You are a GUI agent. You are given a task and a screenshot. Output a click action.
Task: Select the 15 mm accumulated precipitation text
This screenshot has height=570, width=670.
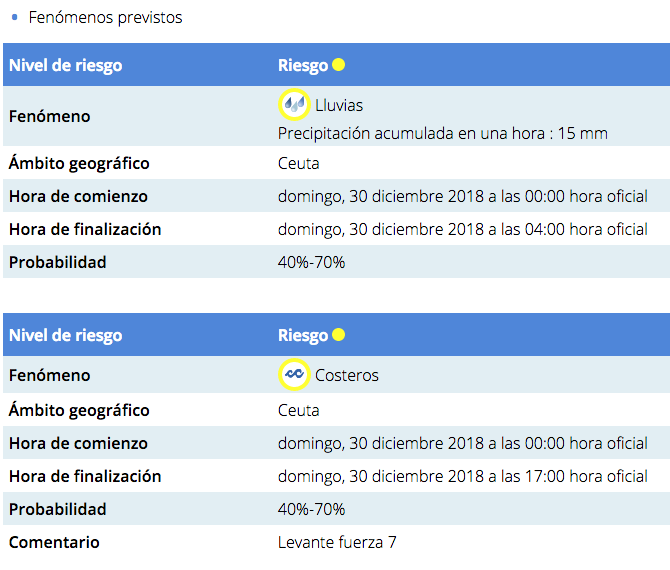[442, 133]
